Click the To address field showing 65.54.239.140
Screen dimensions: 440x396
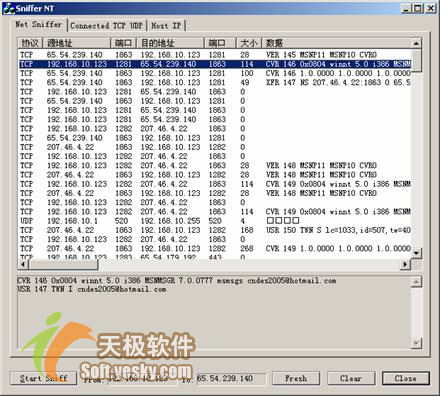coord(231,379)
